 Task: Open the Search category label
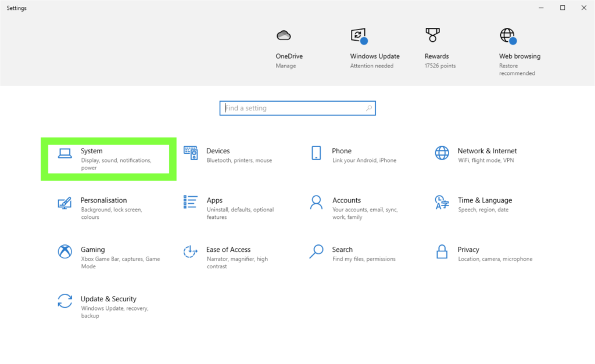pyautogui.click(x=342, y=250)
